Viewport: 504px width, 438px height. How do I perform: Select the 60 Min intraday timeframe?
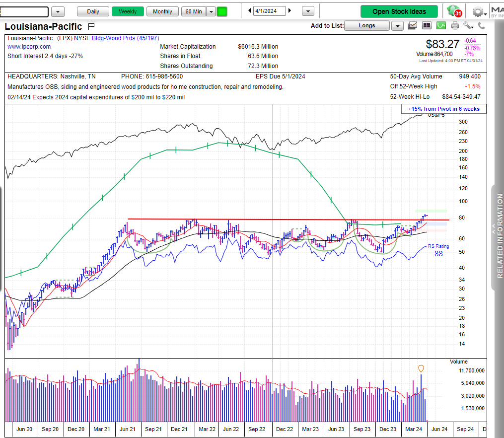coord(194,11)
